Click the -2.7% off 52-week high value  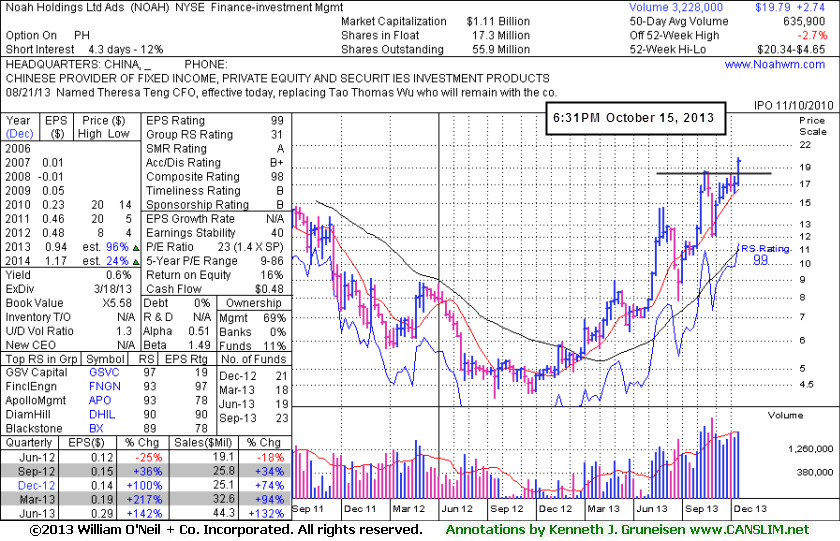pos(813,35)
